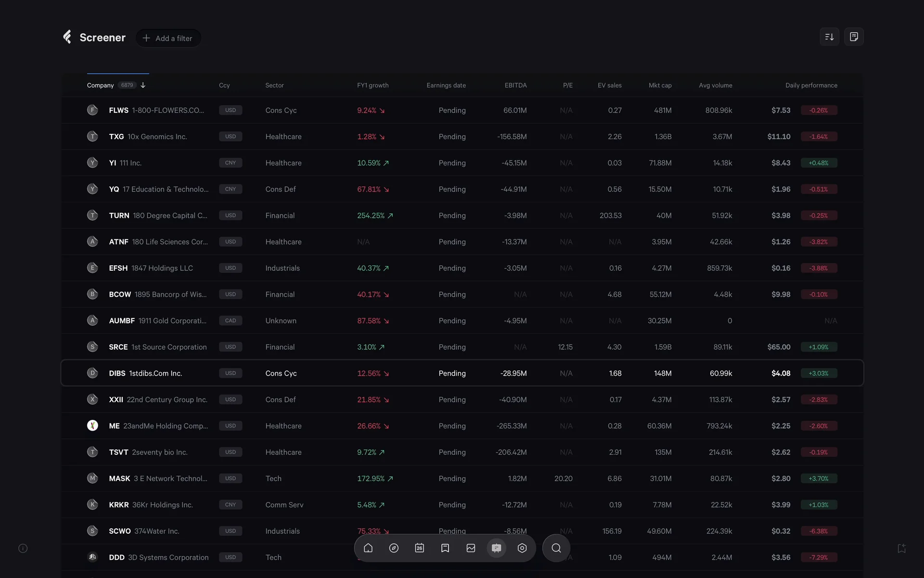The width and height of the screenshot is (924, 578).
Task: Open watchlist bookmark icon in dock
Action: coord(445,548)
